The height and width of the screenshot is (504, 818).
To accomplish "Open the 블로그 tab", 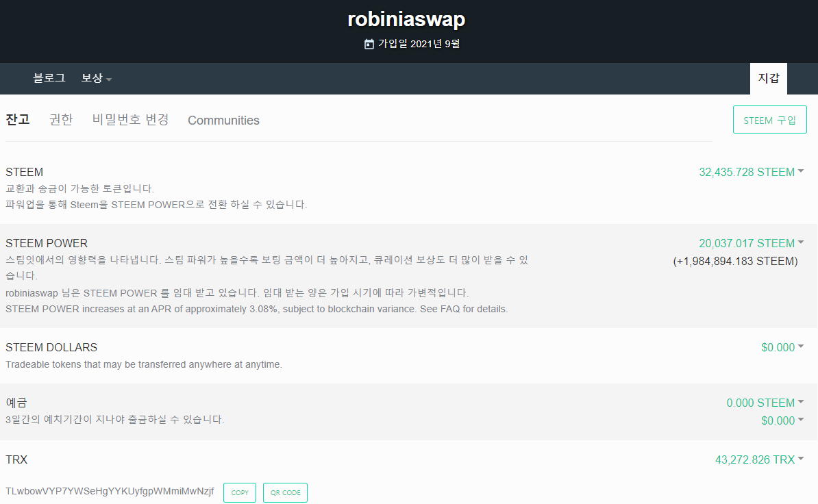I will point(49,78).
